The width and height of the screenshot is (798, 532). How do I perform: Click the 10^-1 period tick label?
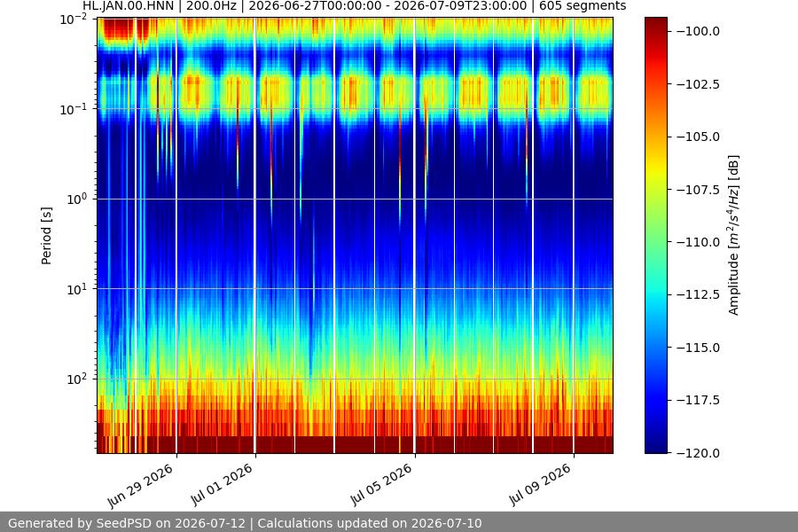pos(74,109)
